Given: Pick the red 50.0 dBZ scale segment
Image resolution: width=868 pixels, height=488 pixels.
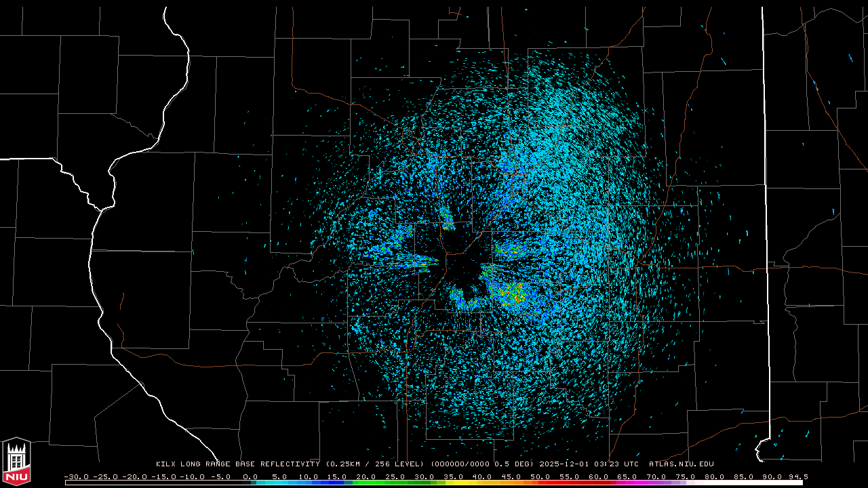Looking at the screenshot, I should tap(541, 482).
